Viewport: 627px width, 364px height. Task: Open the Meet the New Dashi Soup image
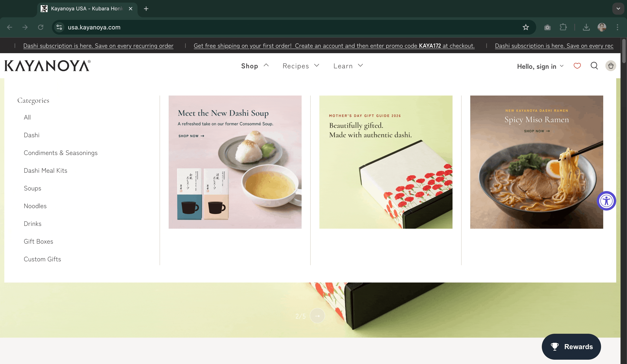coord(235,162)
